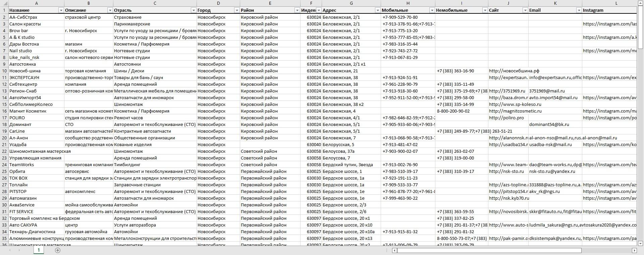The height and width of the screenshot is (255, 644).
Task: Click cell 'Новосиб-шина'
Action: pyautogui.click(x=36, y=71)
